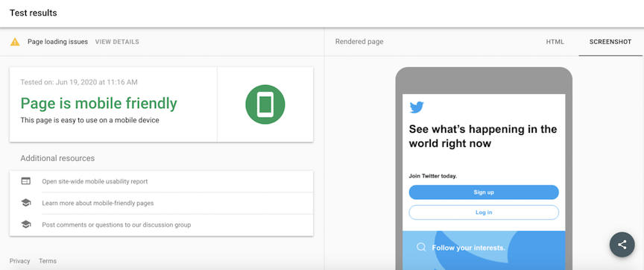The height and width of the screenshot is (270, 644).
Task: Click 'This page is easy to use' text
Action: pos(89,120)
